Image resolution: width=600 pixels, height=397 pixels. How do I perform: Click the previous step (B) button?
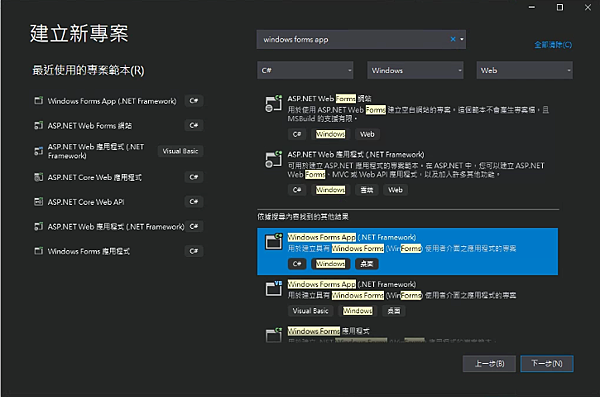click(489, 364)
